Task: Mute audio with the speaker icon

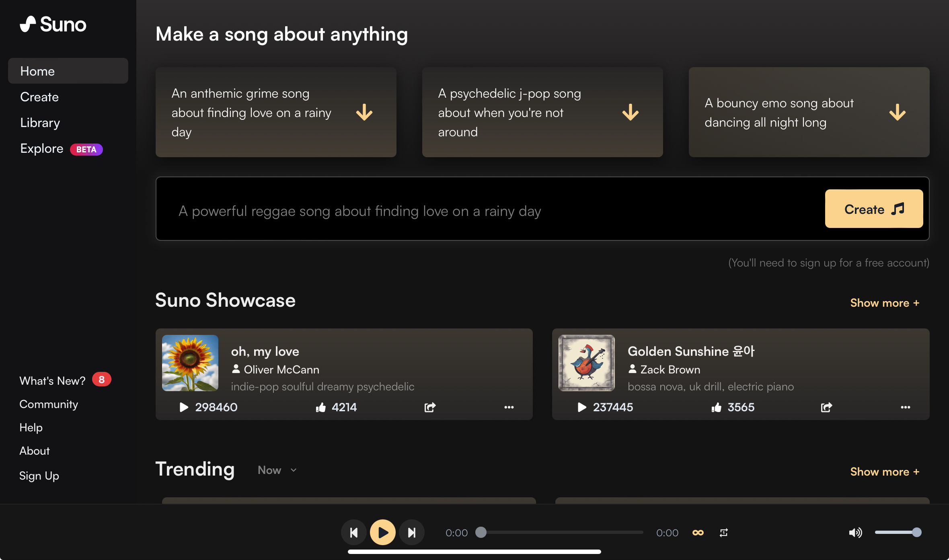Action: click(x=855, y=533)
